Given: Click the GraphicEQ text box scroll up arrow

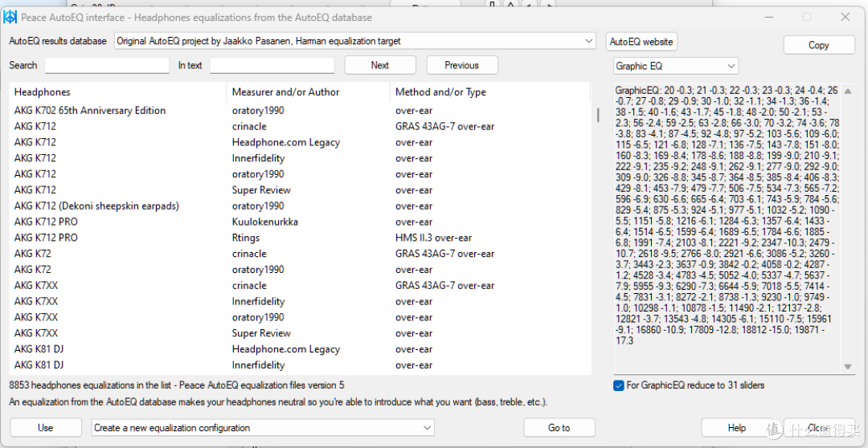Looking at the screenshot, I should (x=847, y=91).
